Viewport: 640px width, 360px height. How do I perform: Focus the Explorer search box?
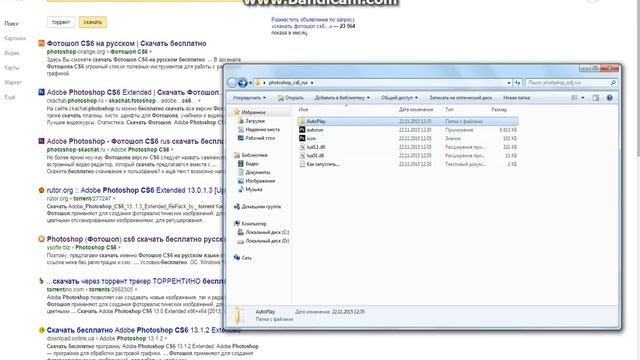pos(571,83)
